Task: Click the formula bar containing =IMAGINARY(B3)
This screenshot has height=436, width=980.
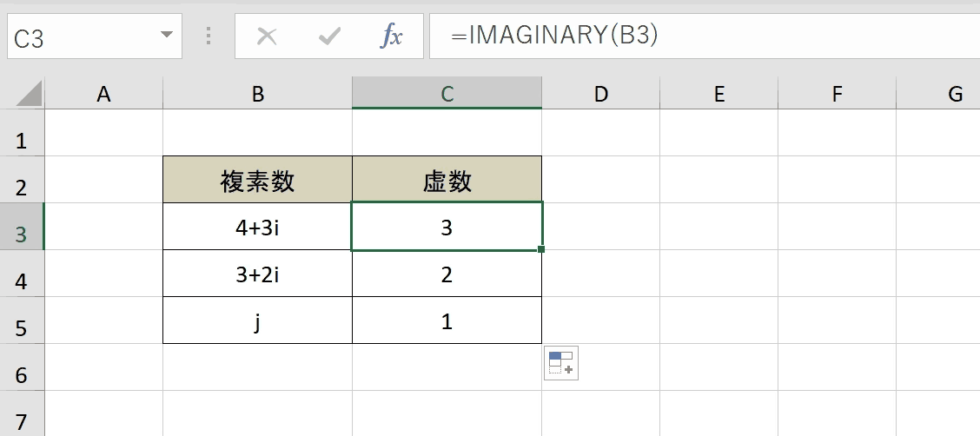Action: [x=705, y=36]
